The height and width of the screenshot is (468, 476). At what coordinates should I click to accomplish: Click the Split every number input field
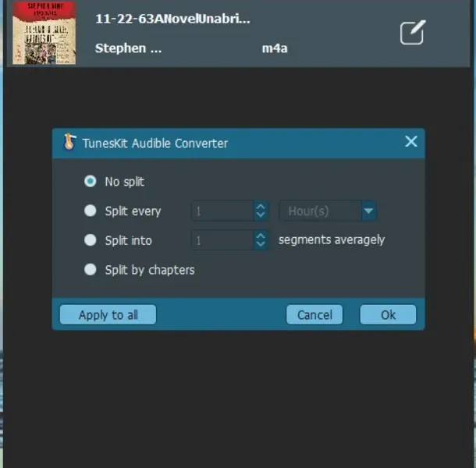tap(222, 211)
